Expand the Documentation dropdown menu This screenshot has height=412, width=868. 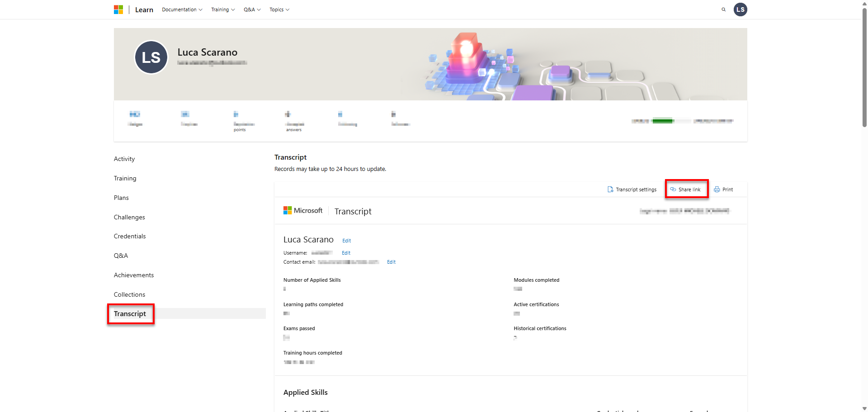click(182, 9)
